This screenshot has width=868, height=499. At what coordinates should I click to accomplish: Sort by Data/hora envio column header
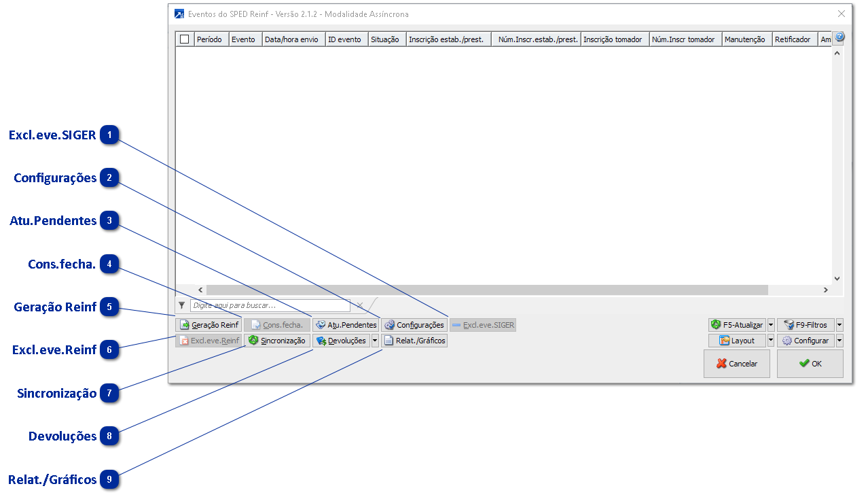pyautogui.click(x=294, y=39)
